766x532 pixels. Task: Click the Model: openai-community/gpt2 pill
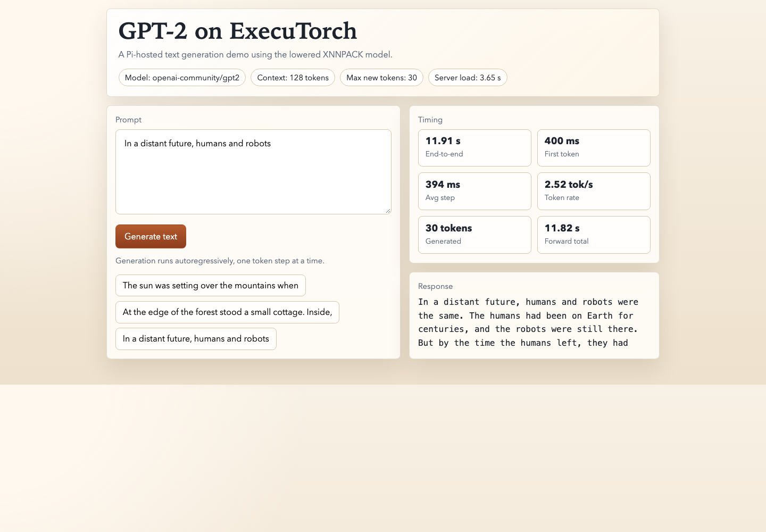182,78
